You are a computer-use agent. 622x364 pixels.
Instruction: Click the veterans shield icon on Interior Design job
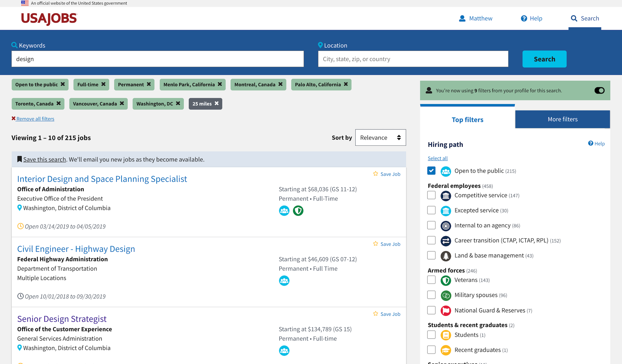pyautogui.click(x=298, y=211)
